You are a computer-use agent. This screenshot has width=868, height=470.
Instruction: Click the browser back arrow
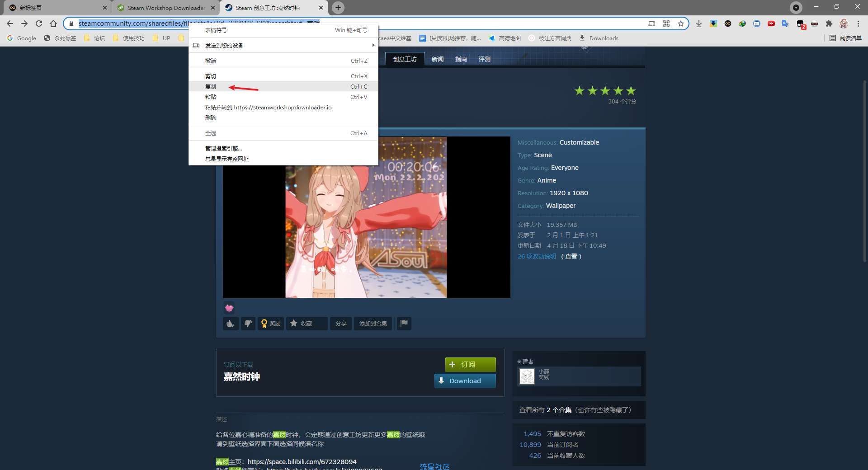click(x=10, y=23)
